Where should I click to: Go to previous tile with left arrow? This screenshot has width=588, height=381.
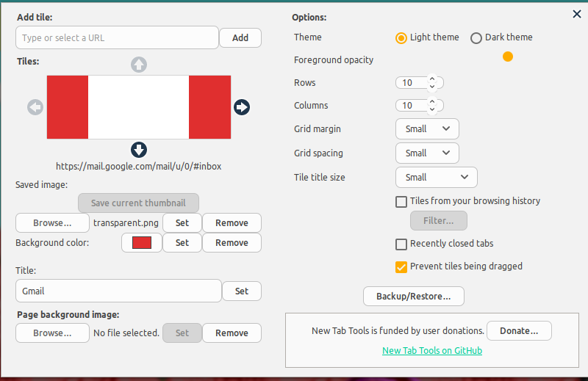pos(35,107)
